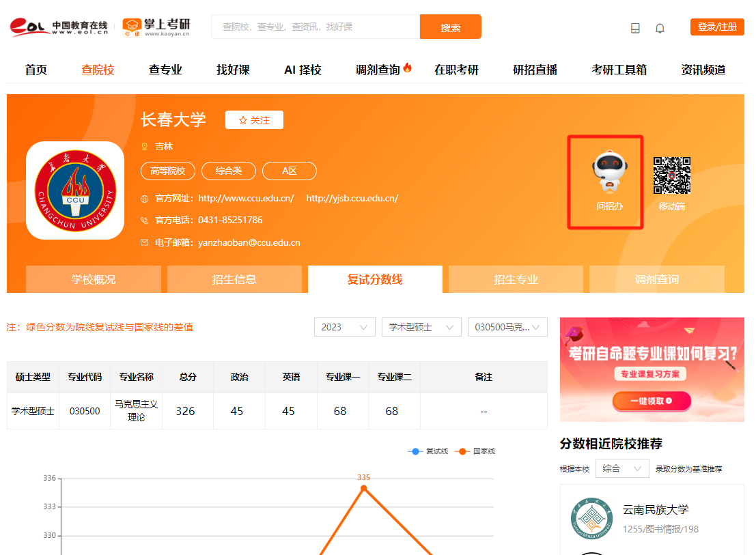This screenshot has height=555, width=756.
Task: Switch to the 调剂查询 tab under the banner
Action: (657, 279)
